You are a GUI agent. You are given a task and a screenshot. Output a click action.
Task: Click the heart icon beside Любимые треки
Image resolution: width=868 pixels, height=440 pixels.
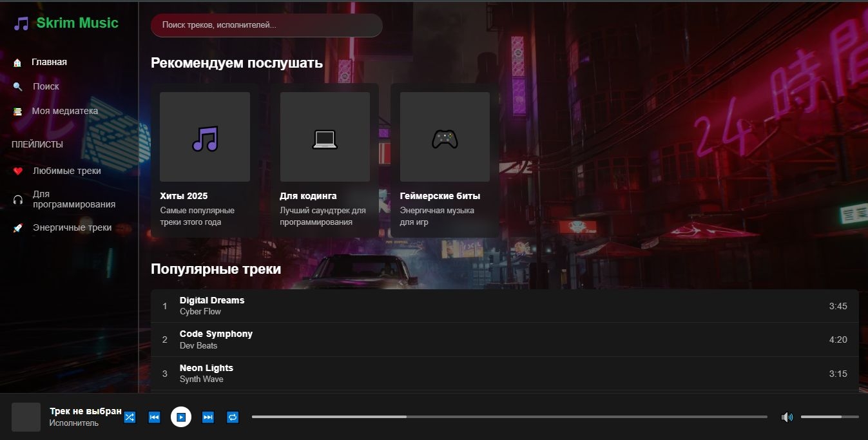(18, 171)
